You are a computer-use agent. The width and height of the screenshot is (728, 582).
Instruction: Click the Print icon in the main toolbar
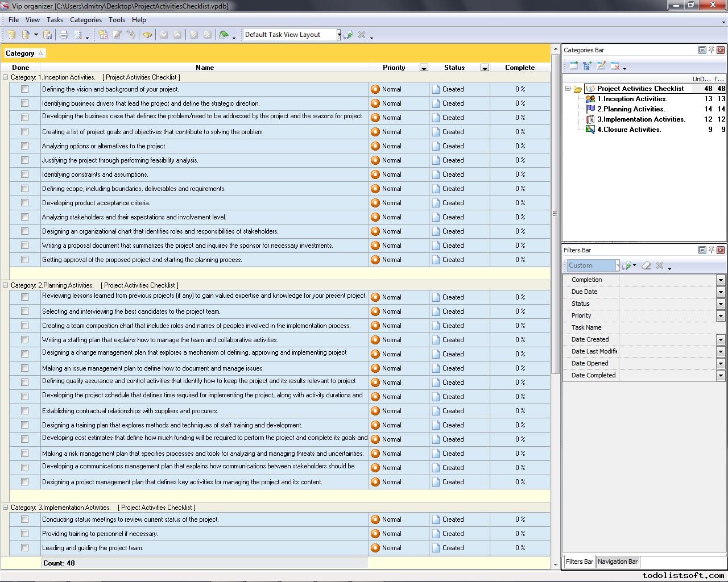(x=64, y=35)
